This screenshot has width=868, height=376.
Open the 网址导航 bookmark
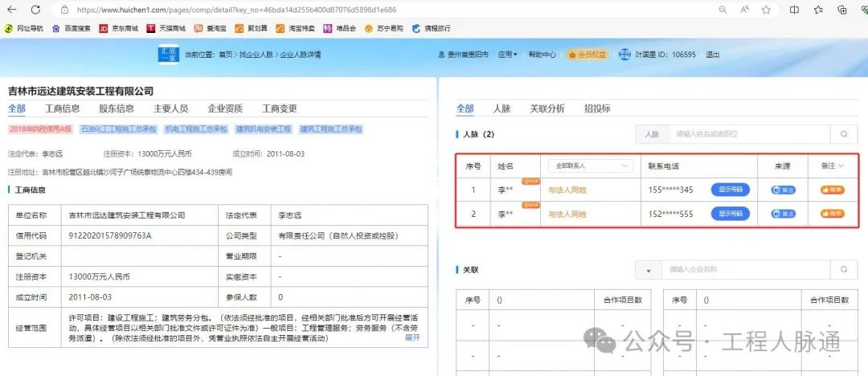click(x=24, y=28)
